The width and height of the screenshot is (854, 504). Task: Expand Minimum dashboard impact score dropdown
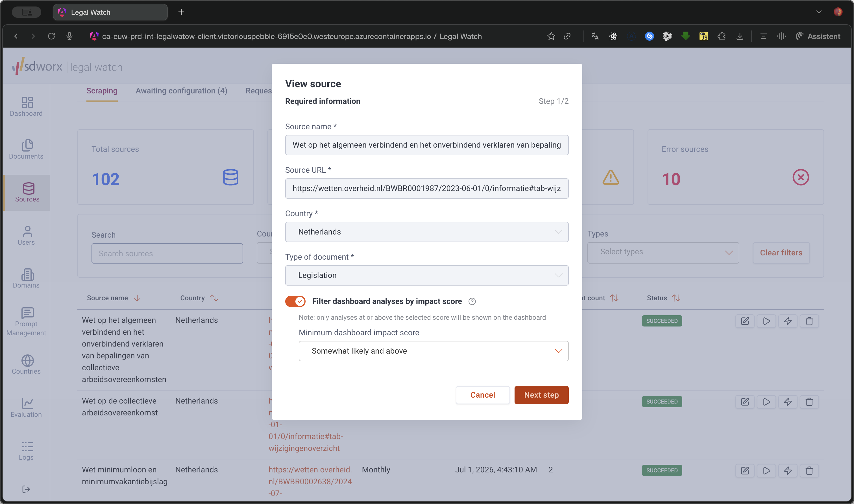(433, 351)
